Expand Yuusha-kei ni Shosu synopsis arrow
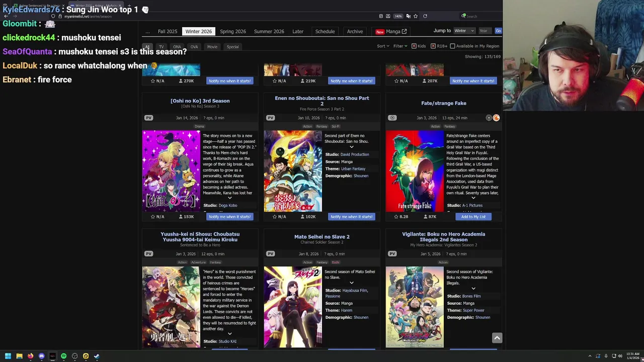 230,334
